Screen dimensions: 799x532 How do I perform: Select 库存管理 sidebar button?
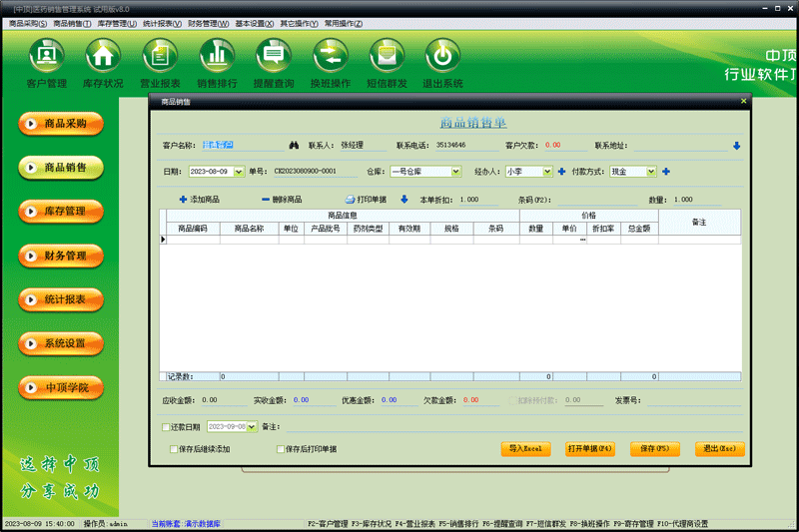(61, 212)
